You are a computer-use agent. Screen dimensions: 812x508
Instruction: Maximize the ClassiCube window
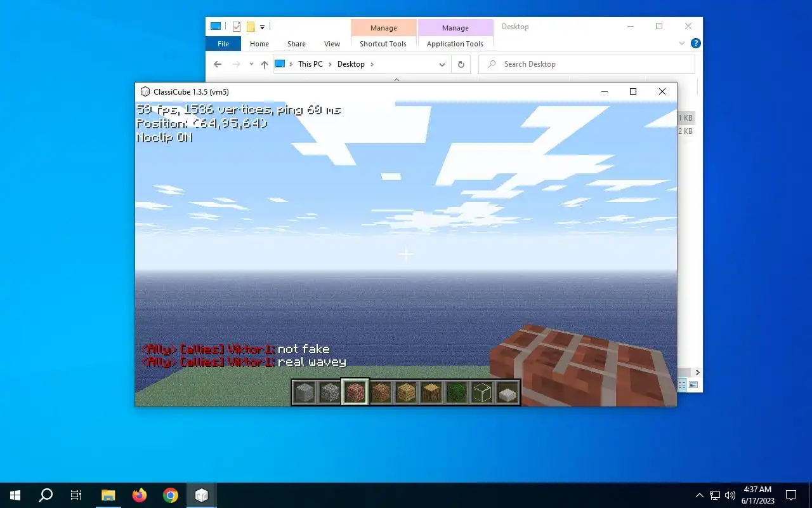pyautogui.click(x=632, y=91)
